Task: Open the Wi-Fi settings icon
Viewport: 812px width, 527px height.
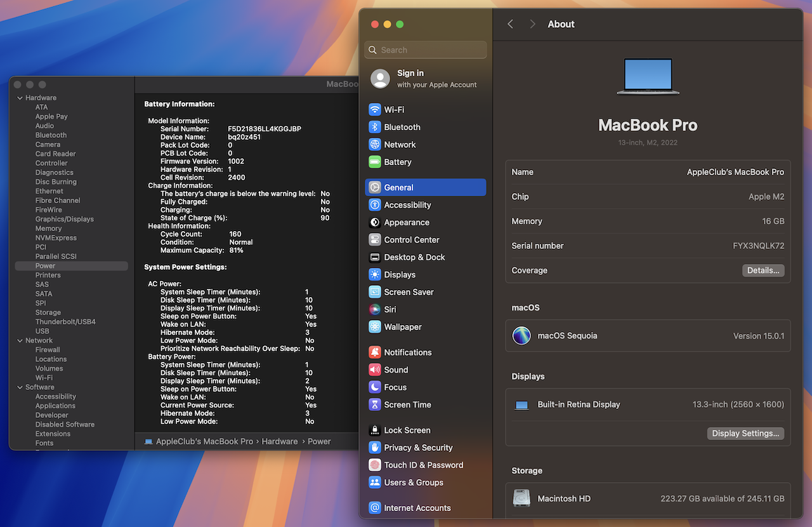Action: [375, 110]
